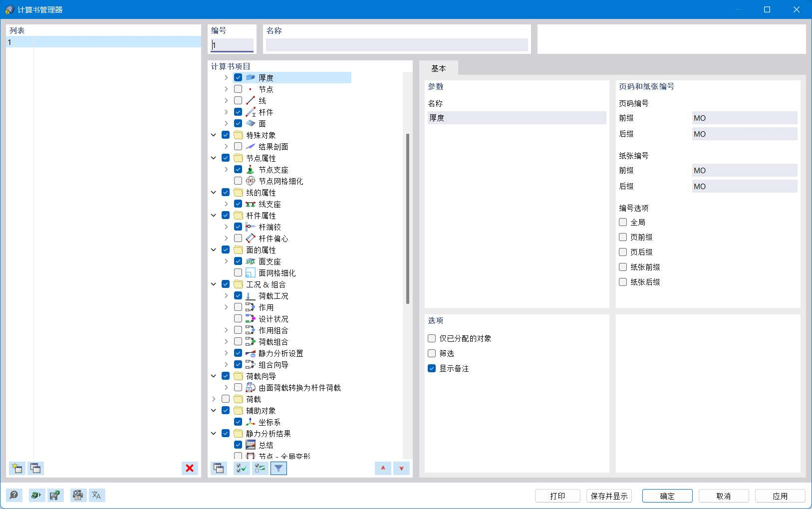Delete the list with the red X icon
The image size is (812, 509).
[189, 468]
